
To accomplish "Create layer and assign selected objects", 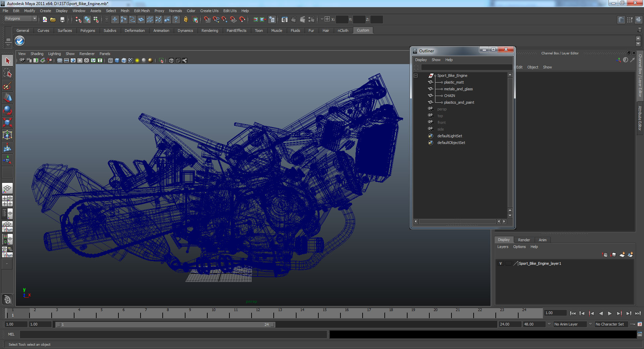I will [x=631, y=255].
